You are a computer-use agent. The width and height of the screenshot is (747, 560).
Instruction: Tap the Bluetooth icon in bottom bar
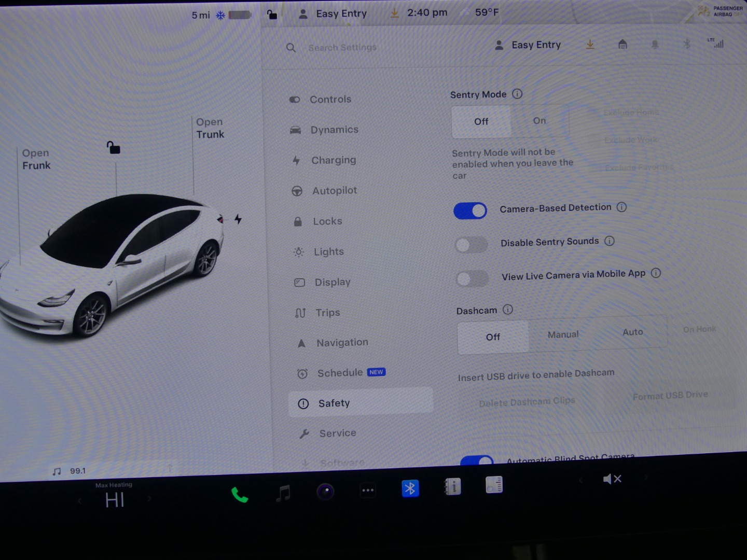pos(410,488)
